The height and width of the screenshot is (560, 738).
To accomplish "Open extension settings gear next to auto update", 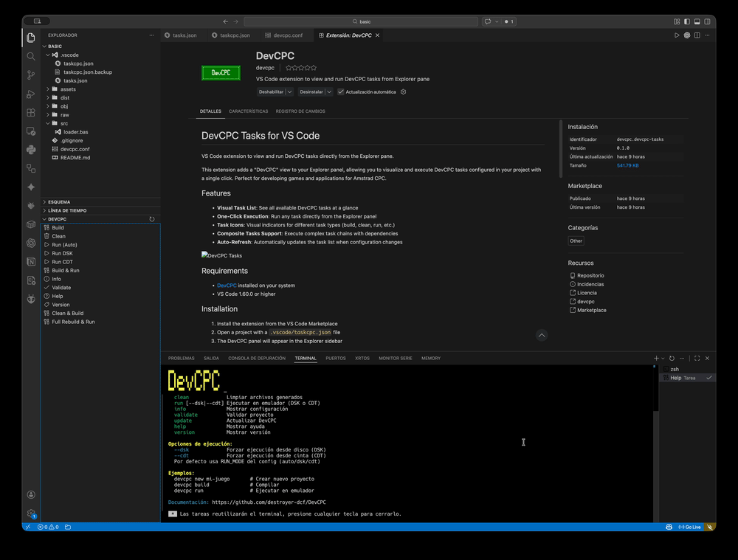I will [404, 91].
